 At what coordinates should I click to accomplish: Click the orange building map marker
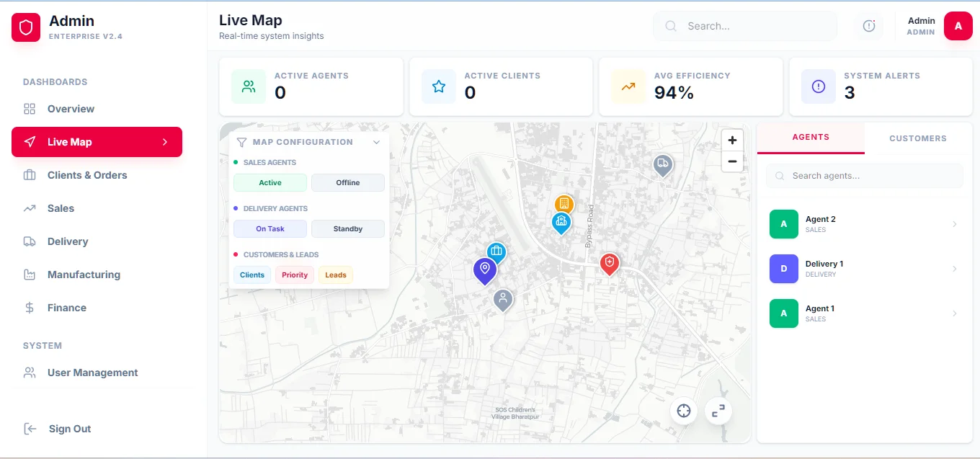(x=564, y=202)
